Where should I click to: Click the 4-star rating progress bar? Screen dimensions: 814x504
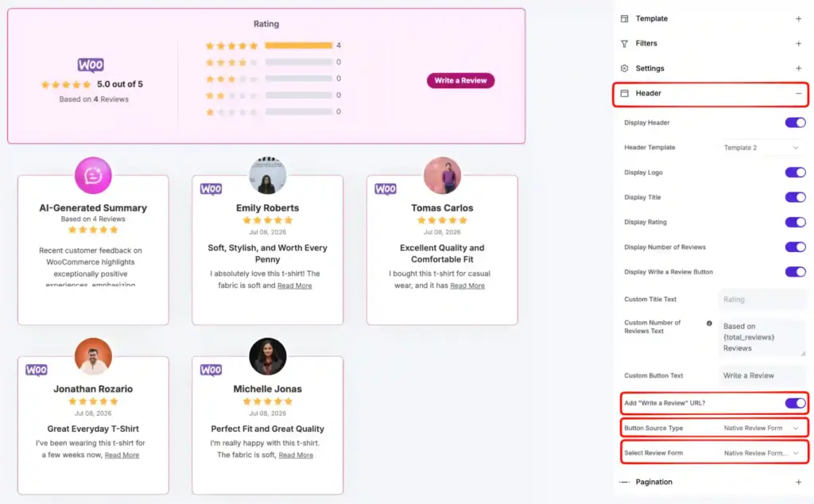pyautogui.click(x=299, y=62)
